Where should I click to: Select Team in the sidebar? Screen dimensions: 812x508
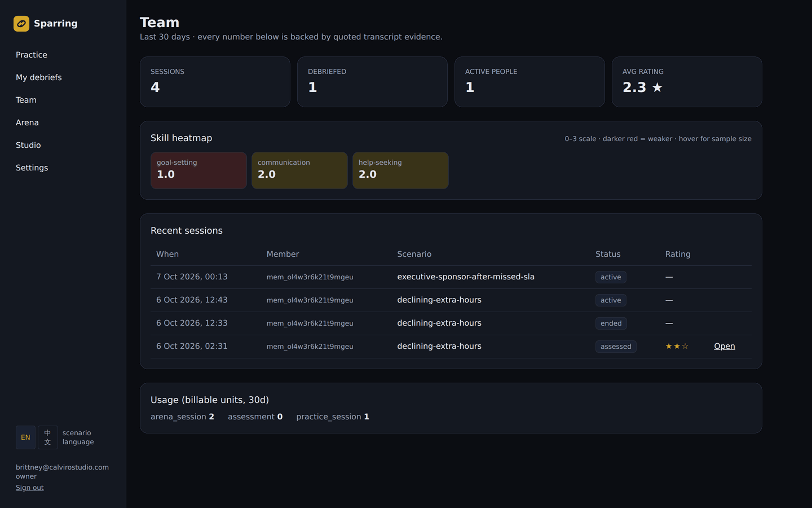(x=26, y=100)
